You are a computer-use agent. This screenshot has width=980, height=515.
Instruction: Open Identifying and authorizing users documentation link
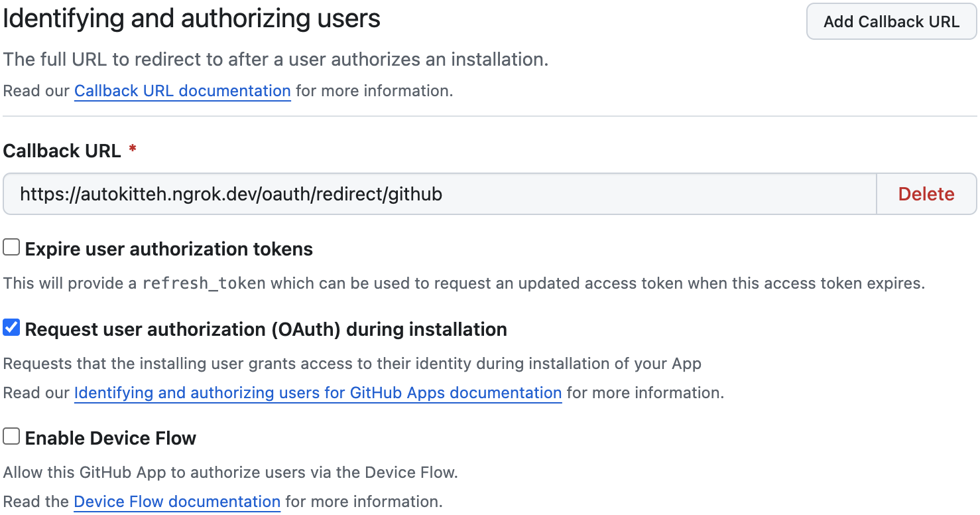point(318,393)
